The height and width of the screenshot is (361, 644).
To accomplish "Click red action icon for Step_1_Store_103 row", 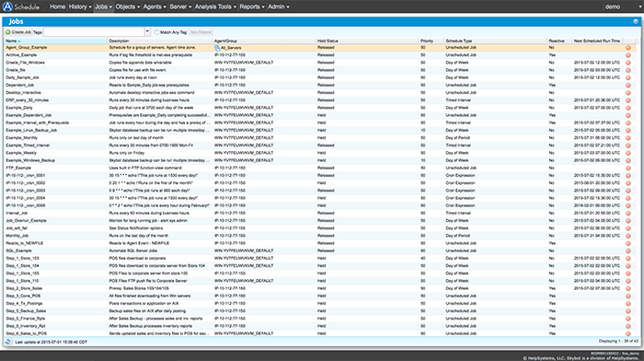I will point(628,258).
